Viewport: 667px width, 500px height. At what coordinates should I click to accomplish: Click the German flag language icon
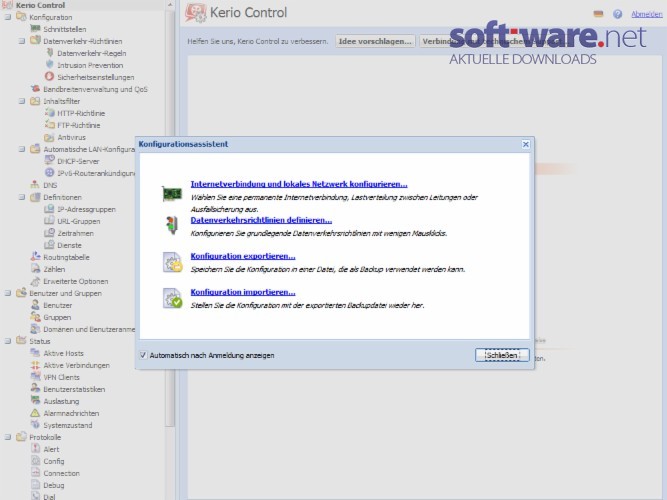pos(598,14)
